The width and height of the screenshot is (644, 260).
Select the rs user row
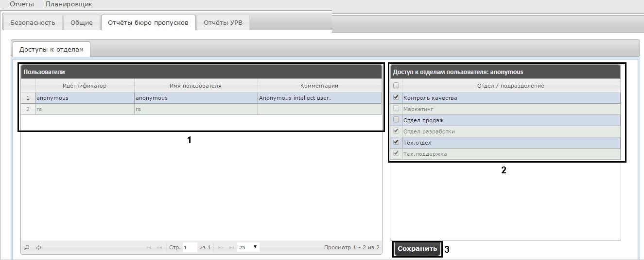point(194,109)
